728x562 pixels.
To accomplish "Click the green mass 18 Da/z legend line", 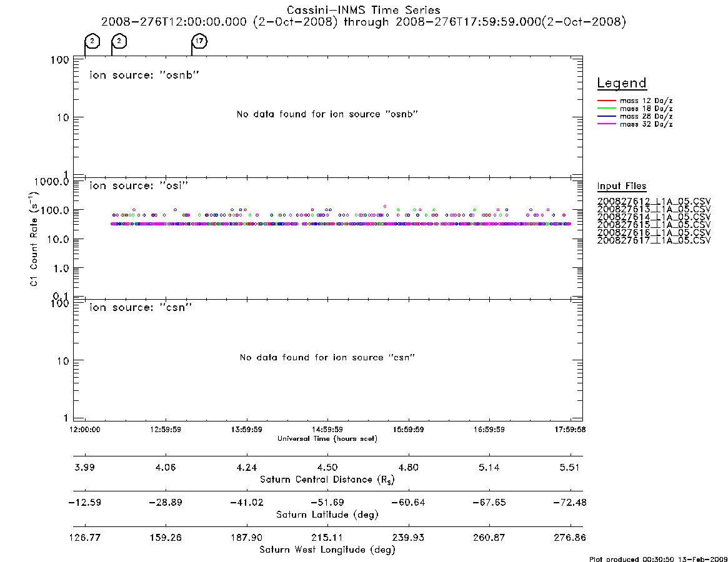I will [606, 108].
